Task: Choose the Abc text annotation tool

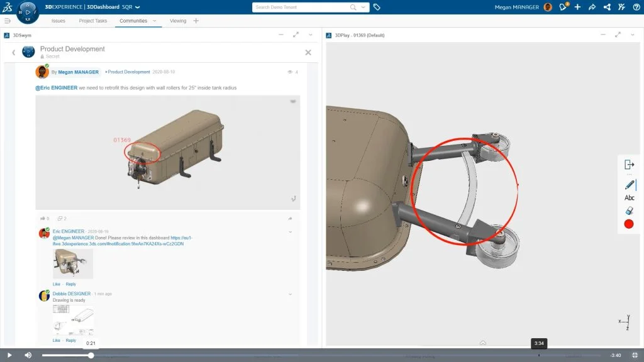Action: 629,198
